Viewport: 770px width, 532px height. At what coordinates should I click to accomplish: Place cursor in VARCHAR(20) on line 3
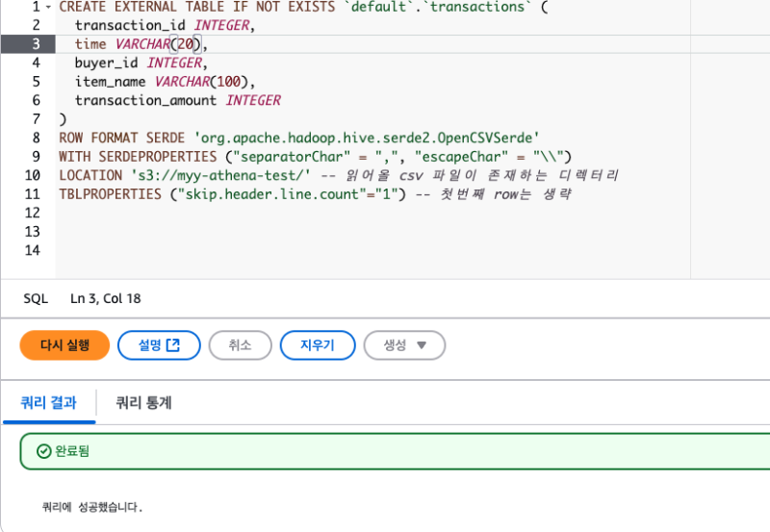click(160, 44)
